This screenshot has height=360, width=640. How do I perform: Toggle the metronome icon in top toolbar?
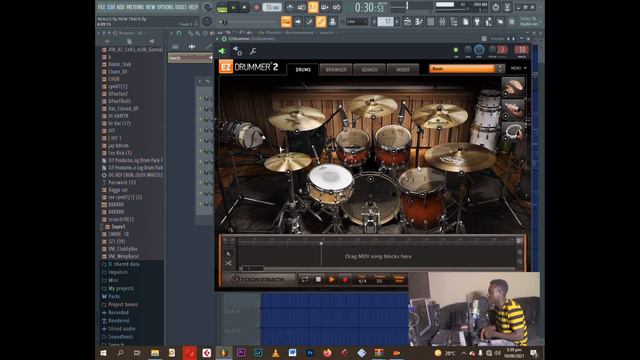point(290,7)
